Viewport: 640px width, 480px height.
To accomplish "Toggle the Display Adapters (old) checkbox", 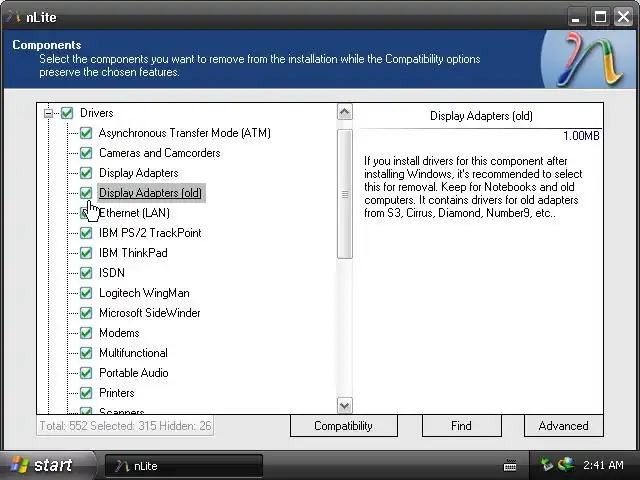I will click(x=86, y=193).
